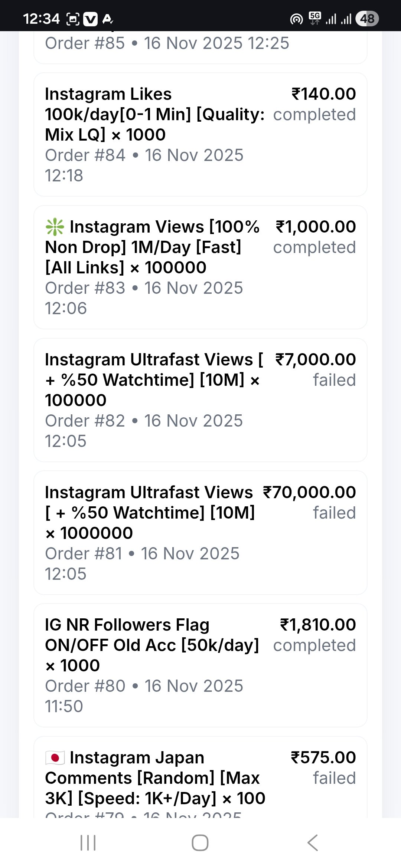Viewport: 401px width, 868px height.
Task: Tap the hotspot icon in status bar
Action: pyautogui.click(x=296, y=19)
